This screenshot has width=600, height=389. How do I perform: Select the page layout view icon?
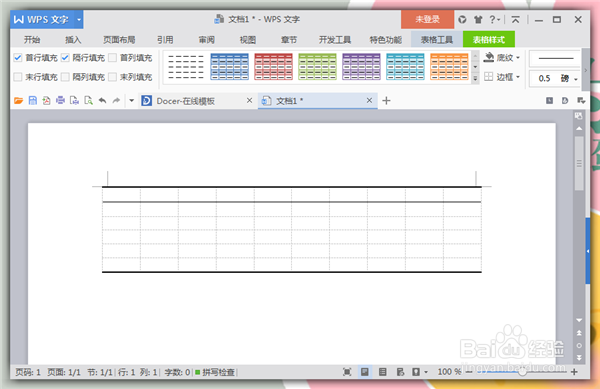pos(365,372)
